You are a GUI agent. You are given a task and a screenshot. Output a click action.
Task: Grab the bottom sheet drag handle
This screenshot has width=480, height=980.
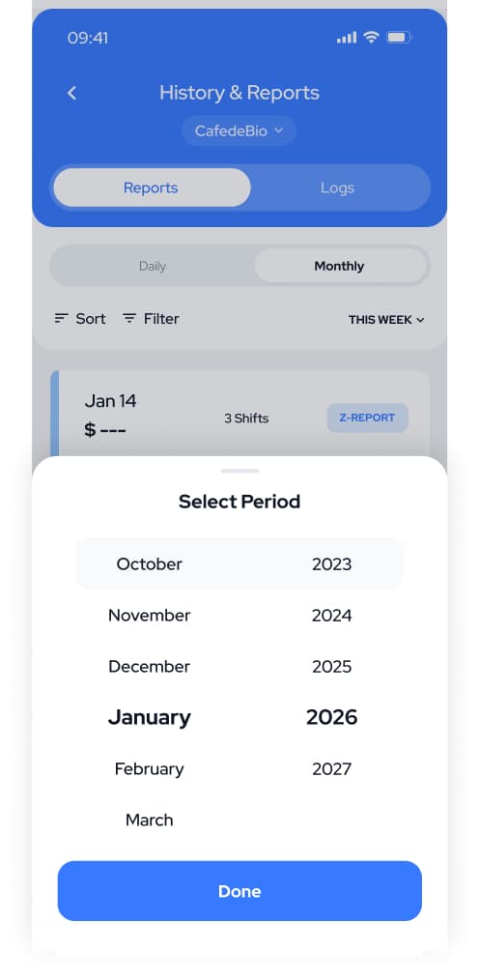tap(240, 472)
